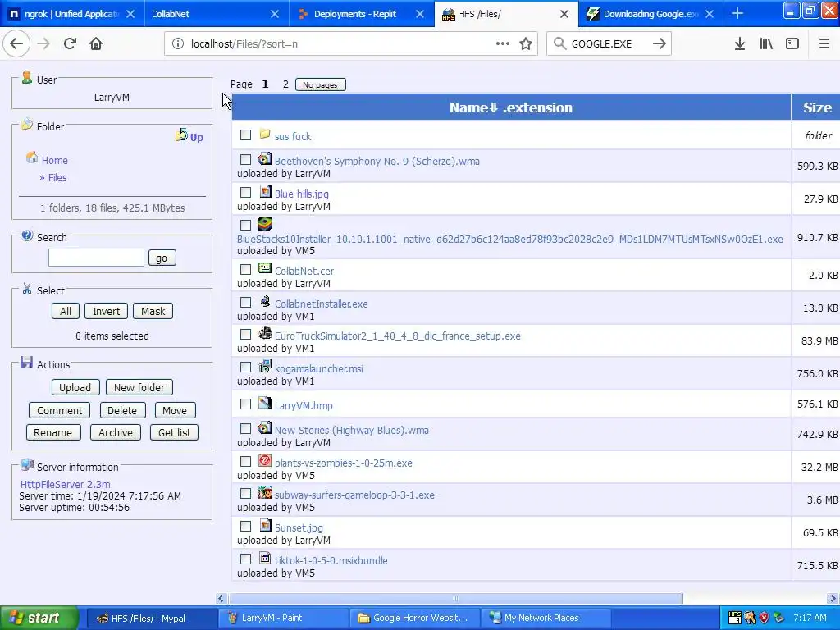The image size is (840, 630).
Task: Click the Up folder icon
Action: [x=181, y=135]
